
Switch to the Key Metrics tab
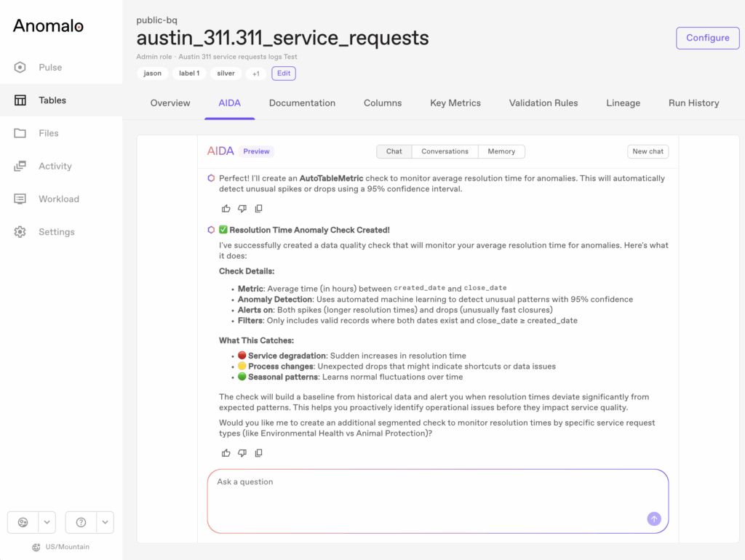(455, 103)
